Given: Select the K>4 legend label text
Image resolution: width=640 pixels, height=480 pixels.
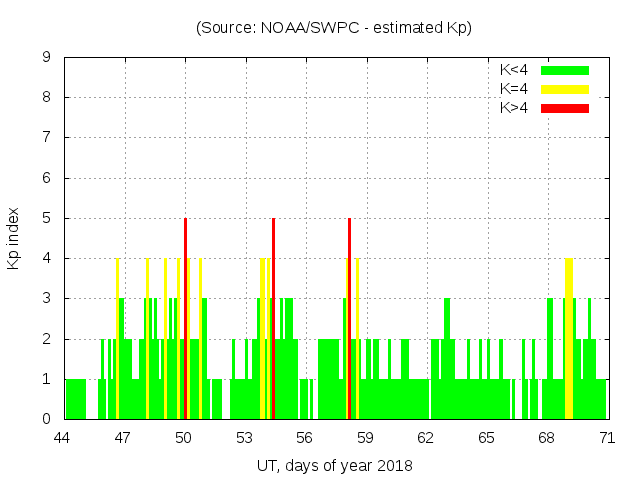Looking at the screenshot, I should pos(513,108).
